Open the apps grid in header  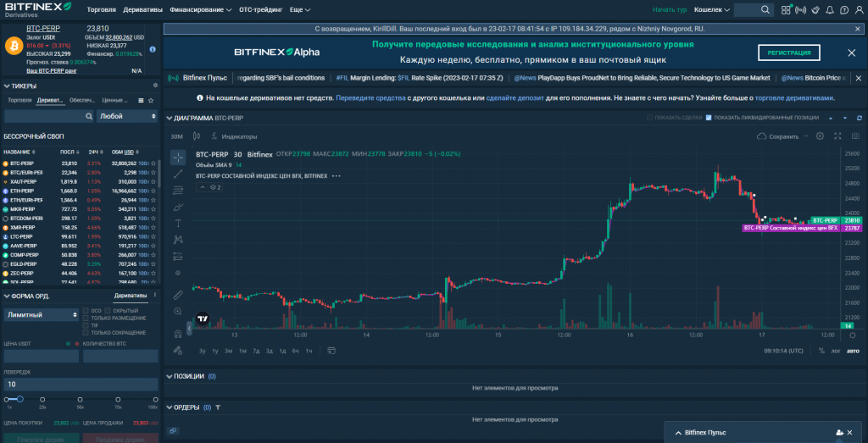pyautogui.click(x=786, y=9)
